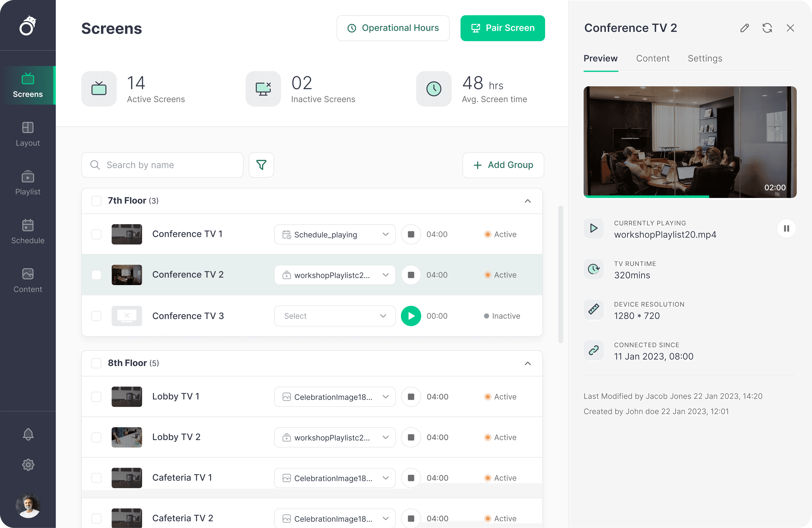Open notifications bell in sidebar
The width and height of the screenshot is (812, 528).
[28, 434]
